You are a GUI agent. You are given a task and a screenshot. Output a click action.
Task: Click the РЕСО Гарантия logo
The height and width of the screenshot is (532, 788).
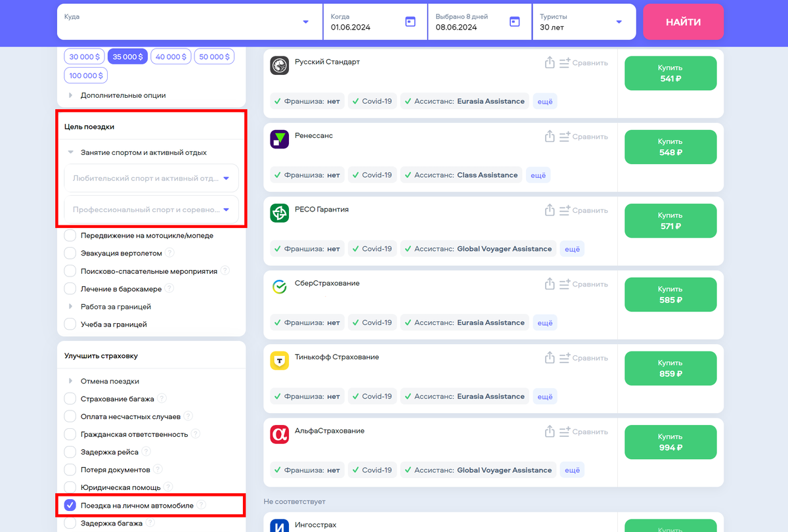pos(280,213)
